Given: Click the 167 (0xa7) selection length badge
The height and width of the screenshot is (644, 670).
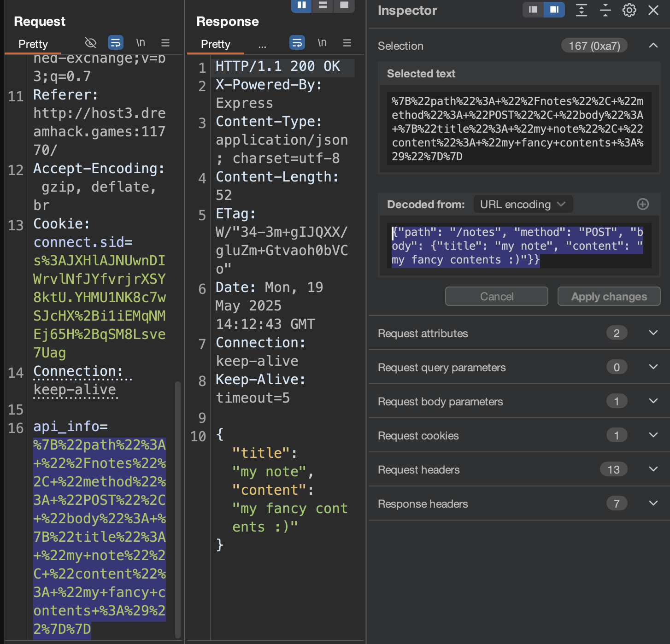Looking at the screenshot, I should (594, 46).
